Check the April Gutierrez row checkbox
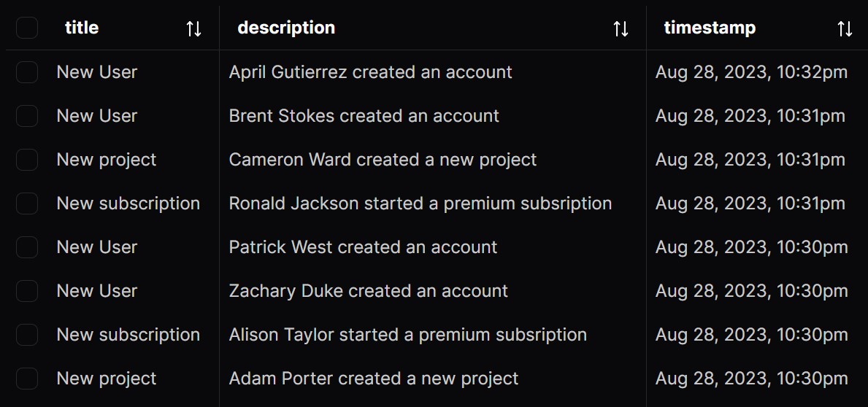The width and height of the screenshot is (868, 407). point(27,72)
